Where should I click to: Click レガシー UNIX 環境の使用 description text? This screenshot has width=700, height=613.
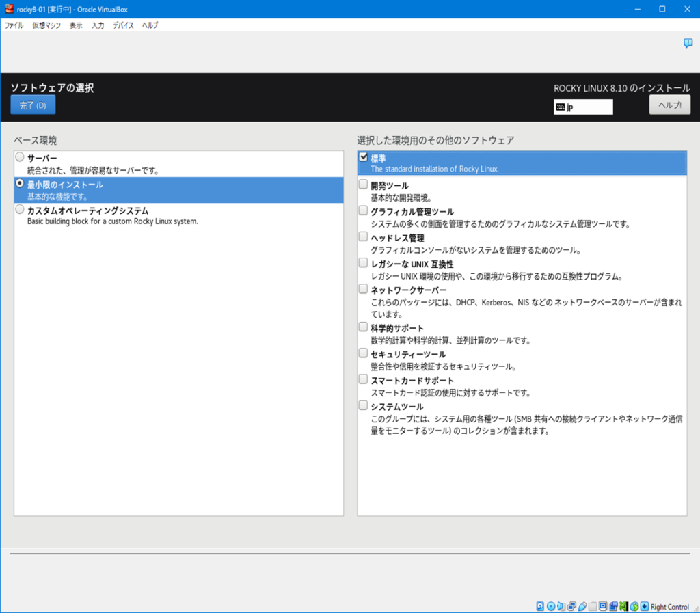point(497,277)
